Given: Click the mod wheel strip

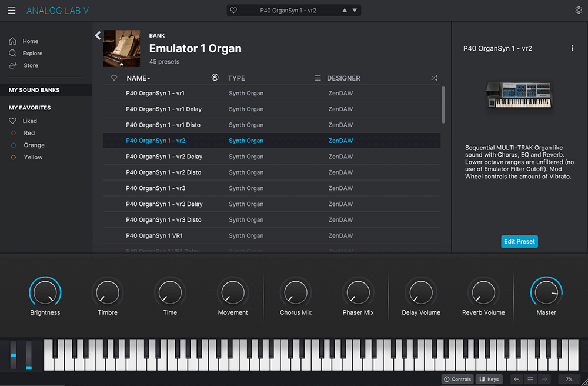Looking at the screenshot, I should tap(28, 355).
